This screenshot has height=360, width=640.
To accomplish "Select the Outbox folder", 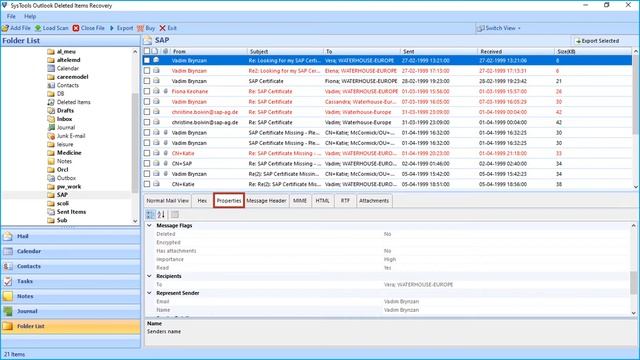I will coord(62,178).
